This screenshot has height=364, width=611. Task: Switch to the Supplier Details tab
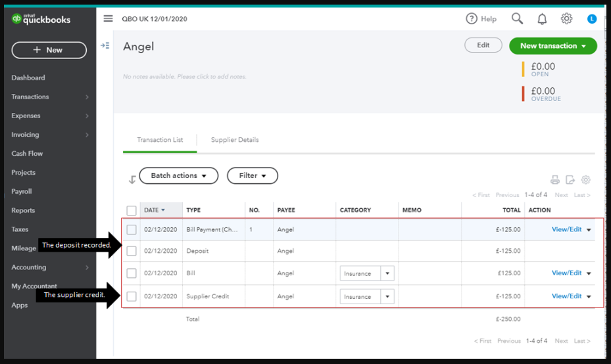coord(235,140)
